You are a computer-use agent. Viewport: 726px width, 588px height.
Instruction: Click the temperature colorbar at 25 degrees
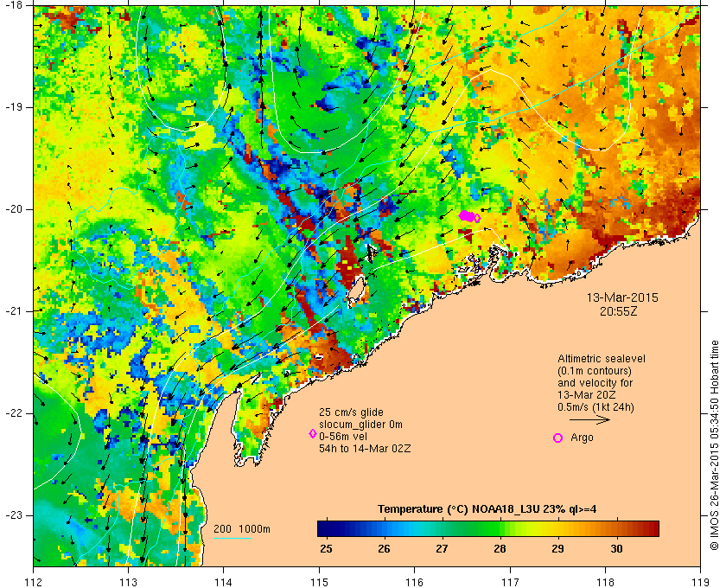327,528
